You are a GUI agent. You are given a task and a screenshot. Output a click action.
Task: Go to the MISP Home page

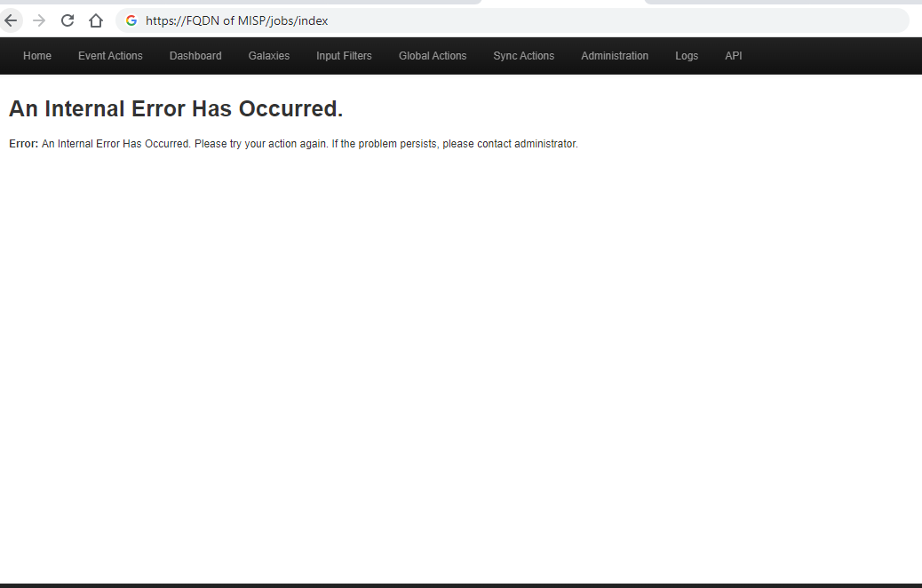[36, 55]
